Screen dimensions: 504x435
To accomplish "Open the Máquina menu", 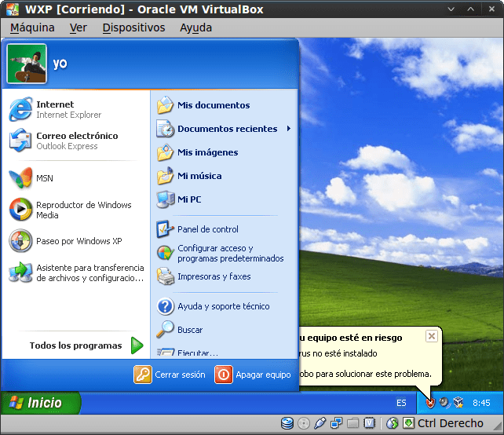I will (x=32, y=27).
